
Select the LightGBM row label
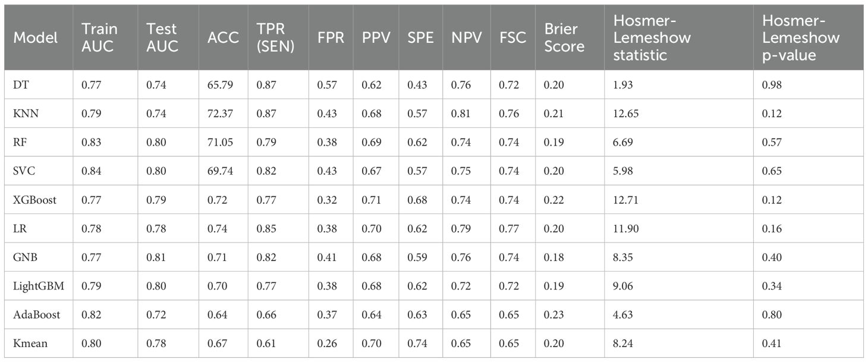pyautogui.click(x=39, y=286)
